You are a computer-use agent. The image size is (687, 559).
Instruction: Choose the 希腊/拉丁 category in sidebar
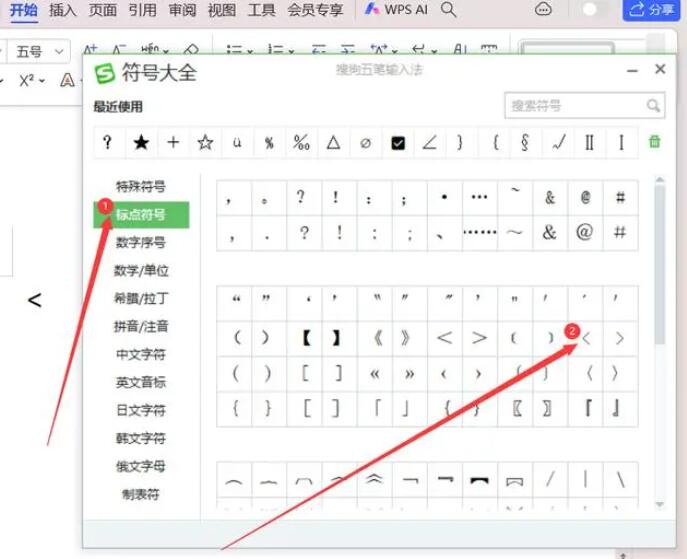point(141,298)
